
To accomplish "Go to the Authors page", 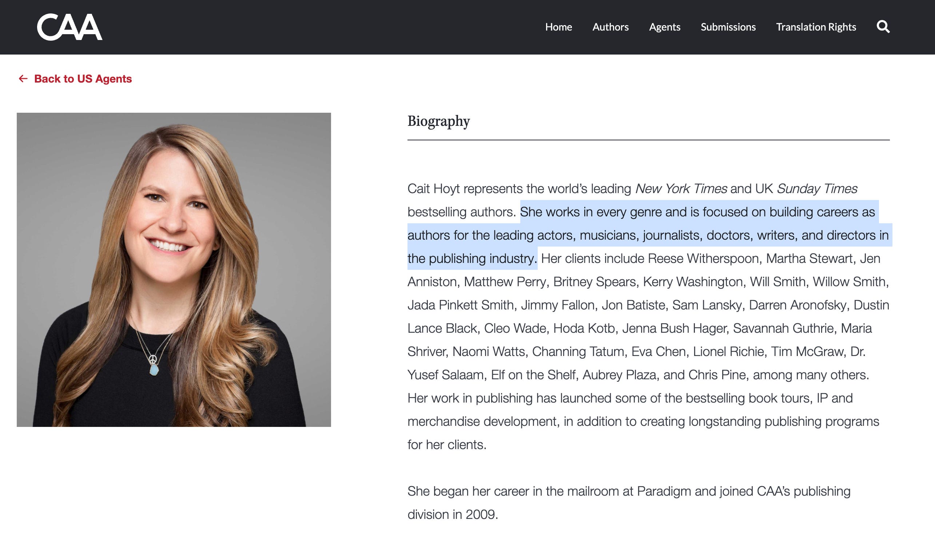I will point(610,27).
